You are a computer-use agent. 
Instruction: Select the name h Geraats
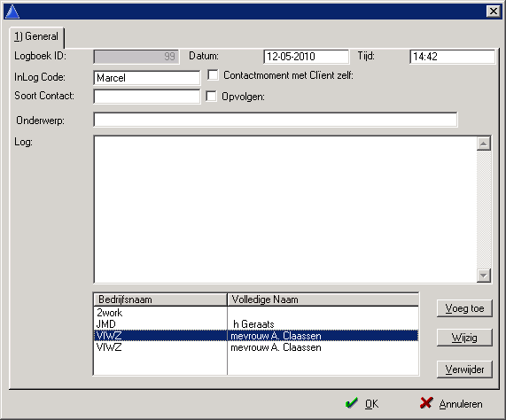coord(253,324)
